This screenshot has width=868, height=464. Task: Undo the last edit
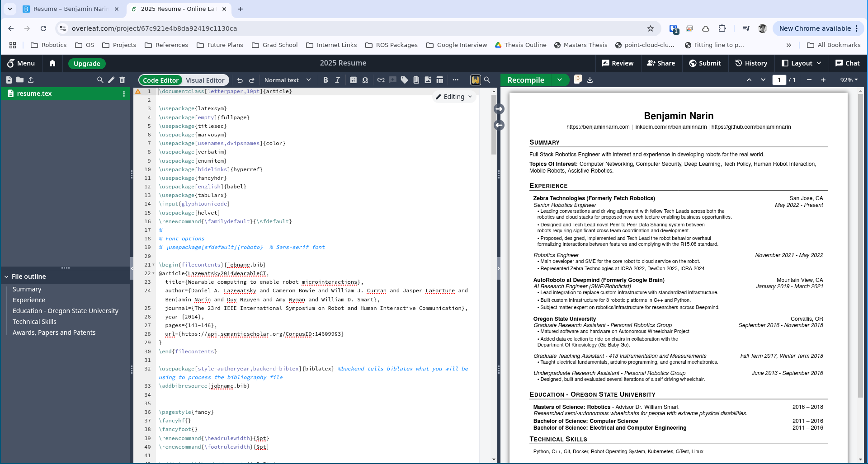tap(240, 80)
